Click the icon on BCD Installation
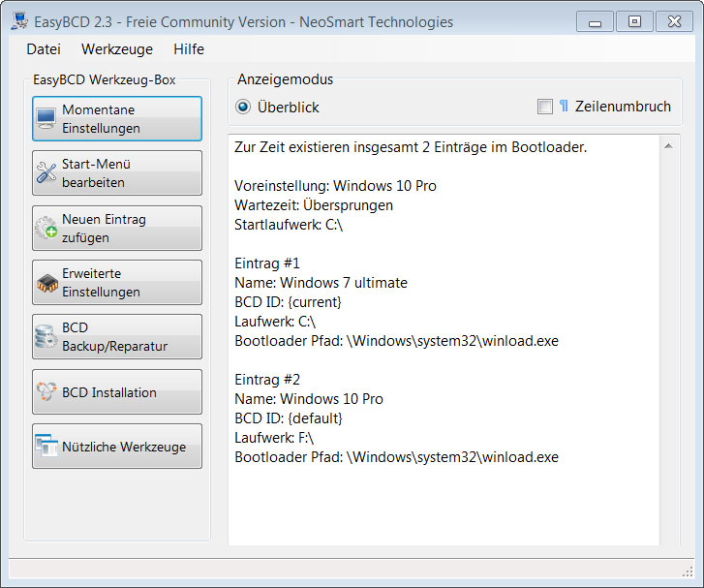 point(46,391)
